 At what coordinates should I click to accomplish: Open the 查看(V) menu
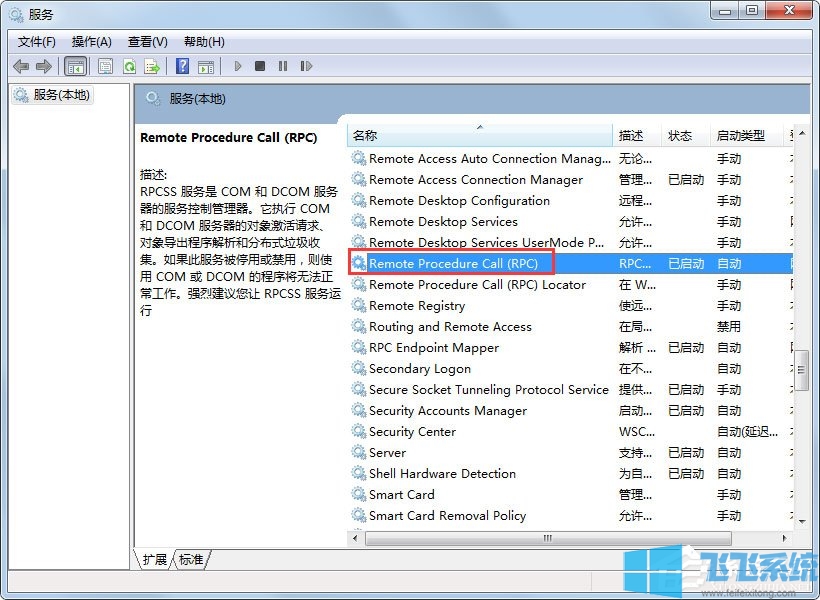[146, 42]
